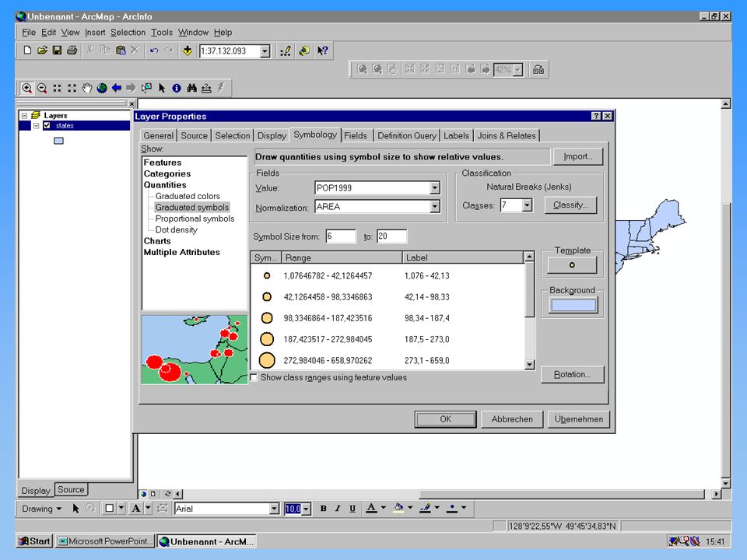Select the Source tab in table of contents
This screenshot has height=560, width=747.
tap(71, 489)
